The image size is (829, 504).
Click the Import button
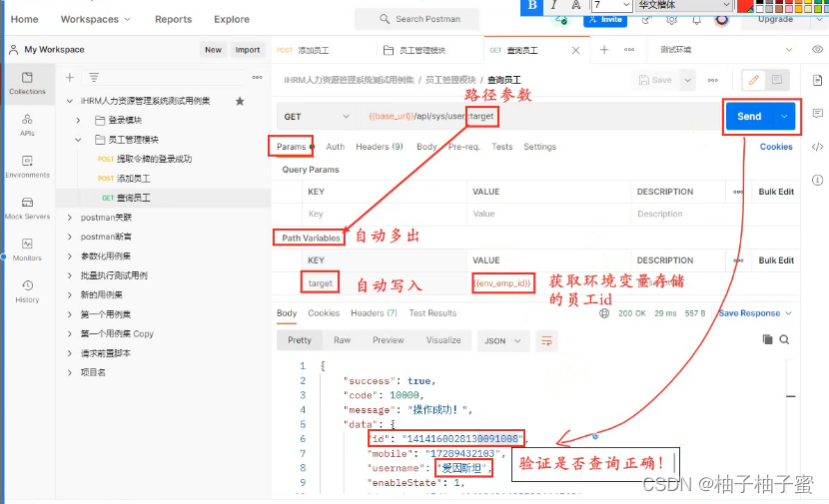247,50
